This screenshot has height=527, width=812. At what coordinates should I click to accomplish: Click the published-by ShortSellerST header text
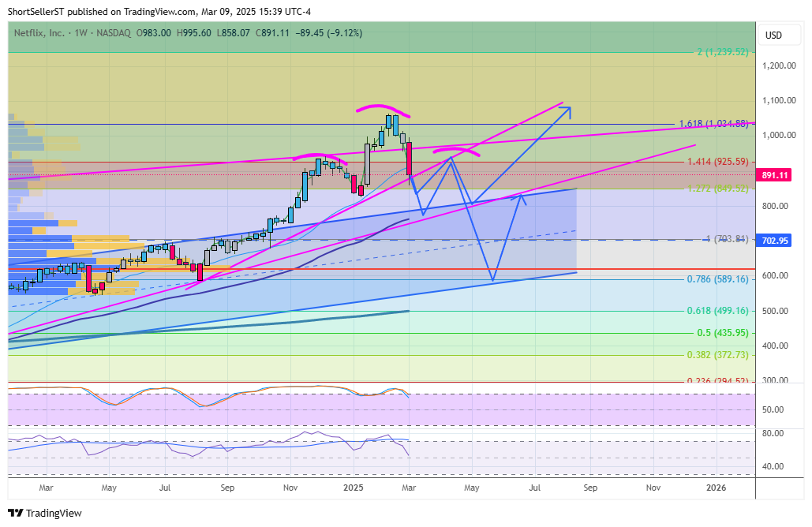pyautogui.click(x=159, y=11)
